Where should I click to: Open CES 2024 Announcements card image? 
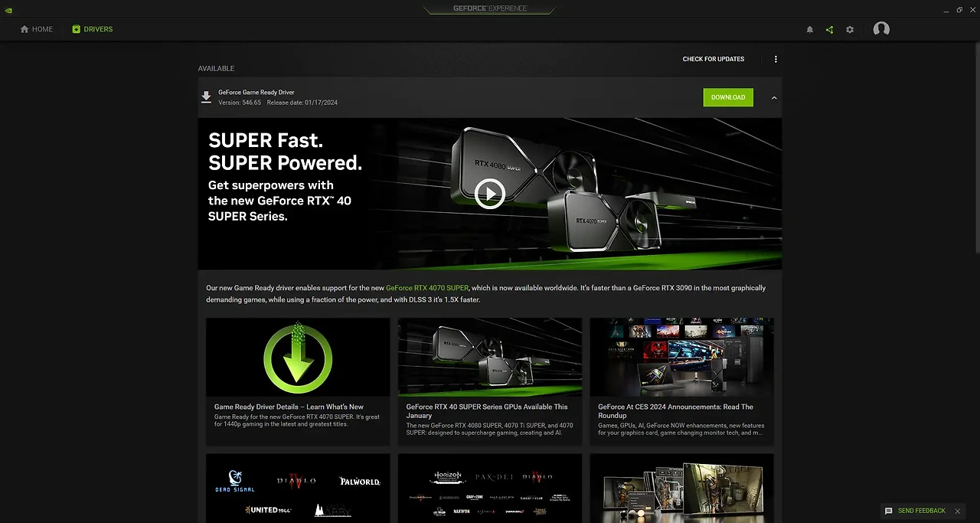[x=681, y=357]
